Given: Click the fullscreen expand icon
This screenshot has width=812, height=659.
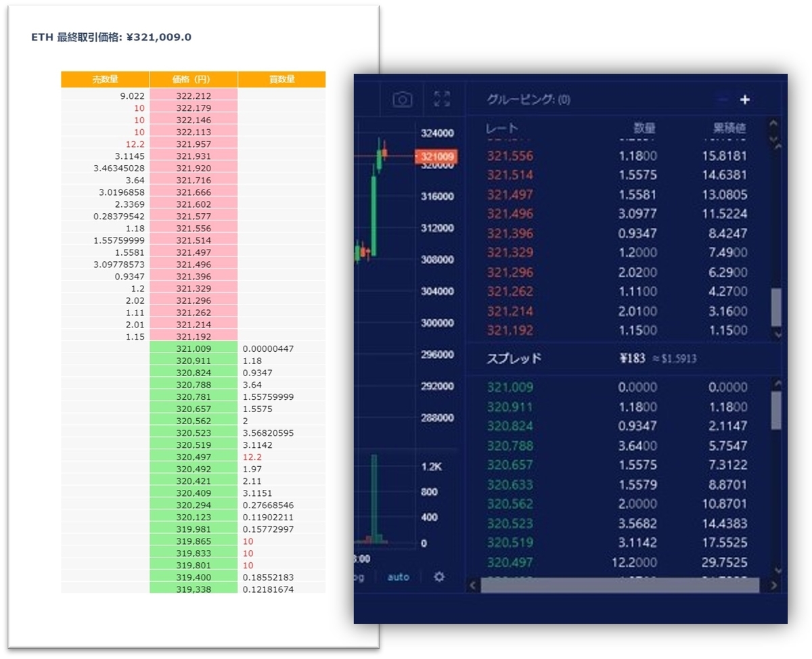Looking at the screenshot, I should (443, 99).
